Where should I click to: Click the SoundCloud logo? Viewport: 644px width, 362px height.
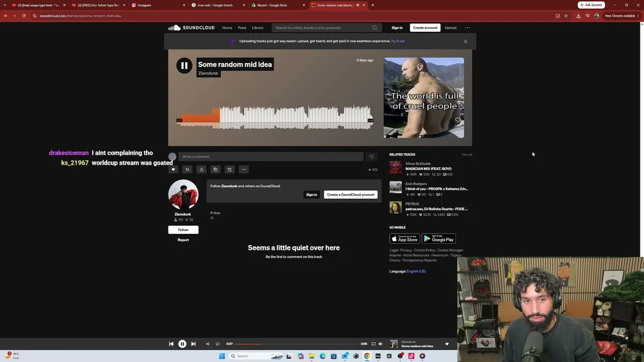coord(191,28)
